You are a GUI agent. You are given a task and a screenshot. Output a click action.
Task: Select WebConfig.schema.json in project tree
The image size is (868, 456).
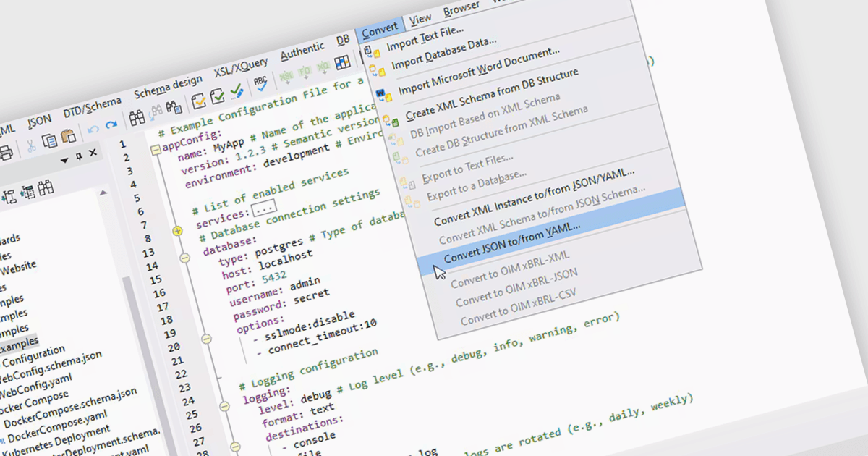click(x=50, y=368)
